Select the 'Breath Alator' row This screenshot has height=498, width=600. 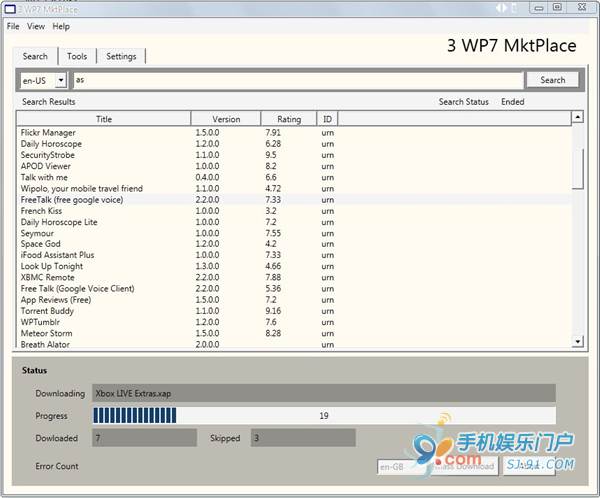coord(294,344)
